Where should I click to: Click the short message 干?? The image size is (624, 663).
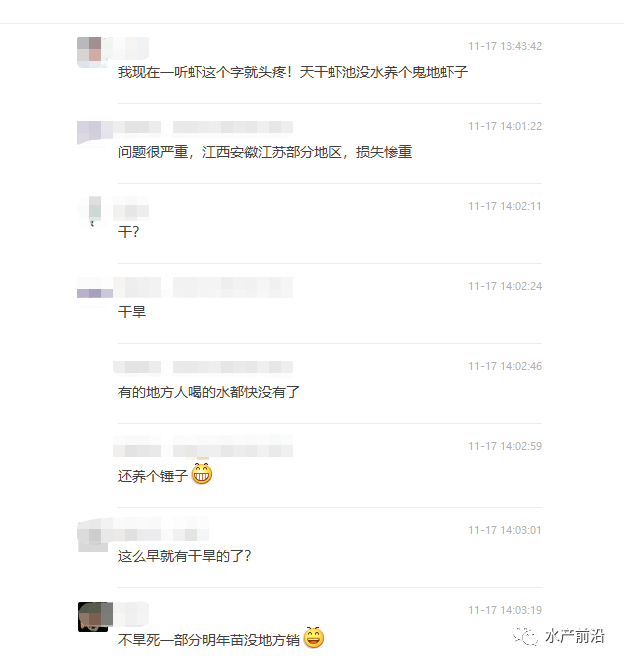coord(129,232)
